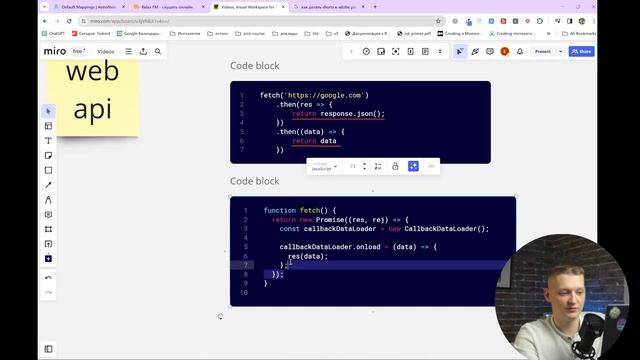This screenshot has height=360, width=640.
Task: Open the notifications bell
Action: tap(520, 51)
